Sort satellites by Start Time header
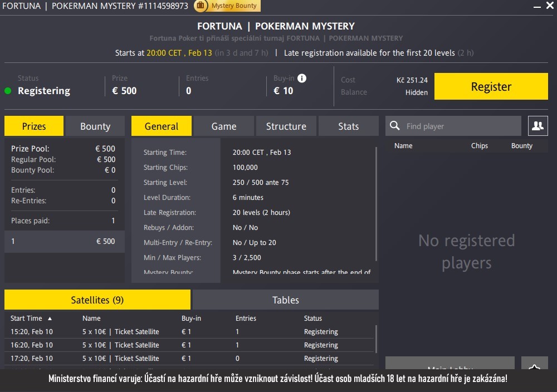Viewport: 557px width, 392px height. coord(26,318)
